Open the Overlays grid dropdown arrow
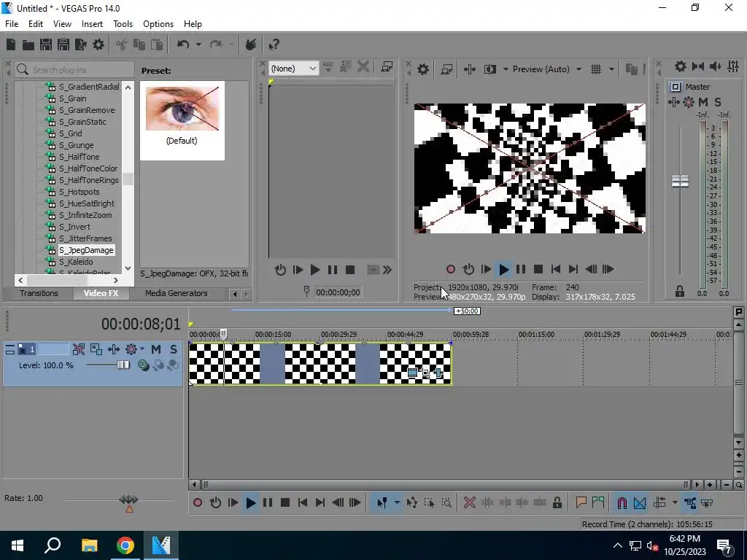The image size is (747, 560). pos(611,69)
